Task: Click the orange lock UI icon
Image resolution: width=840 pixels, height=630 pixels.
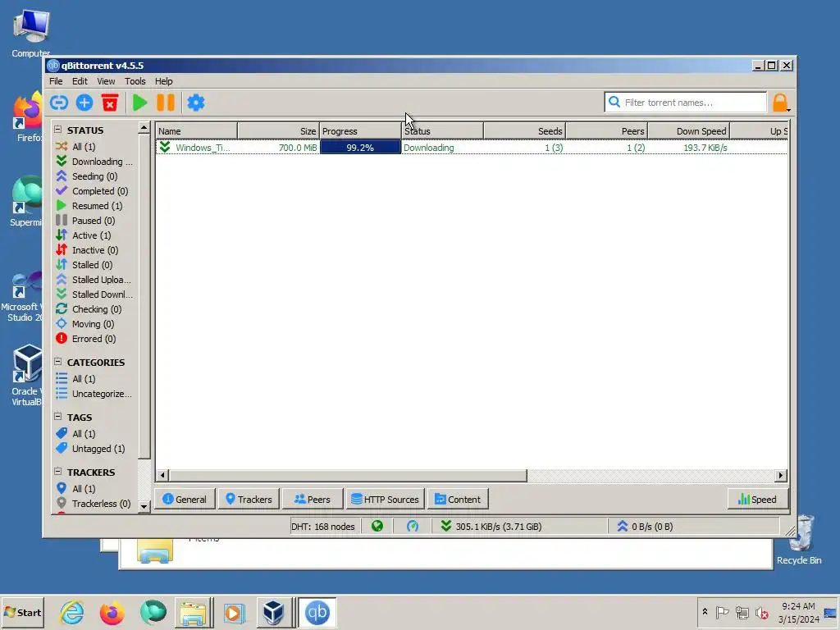Action: click(x=779, y=103)
